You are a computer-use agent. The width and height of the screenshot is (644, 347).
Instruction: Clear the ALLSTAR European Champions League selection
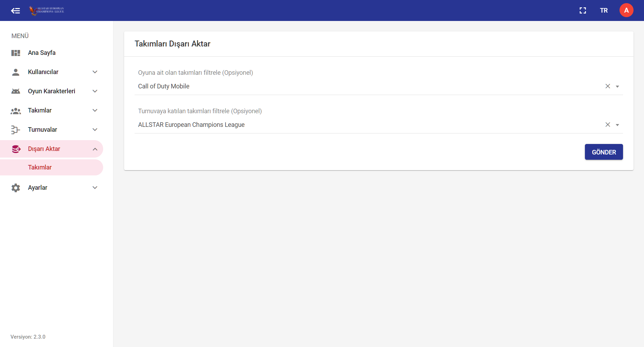[x=608, y=125]
